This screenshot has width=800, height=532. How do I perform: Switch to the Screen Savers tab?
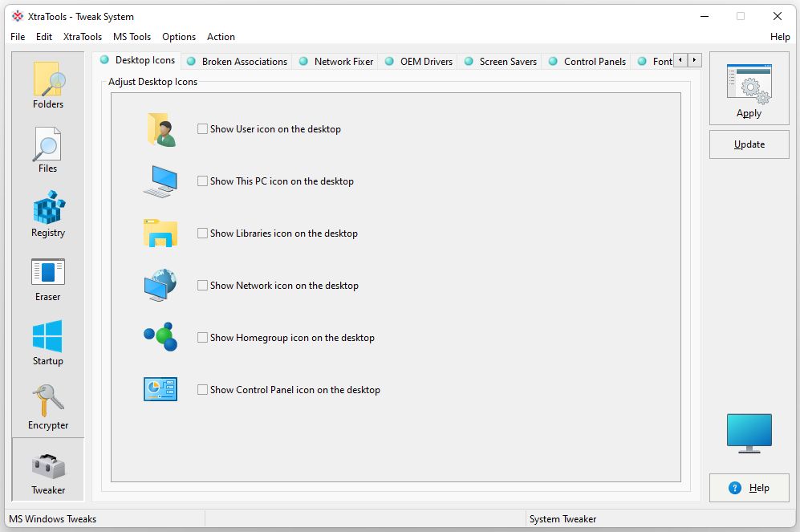tap(501, 62)
